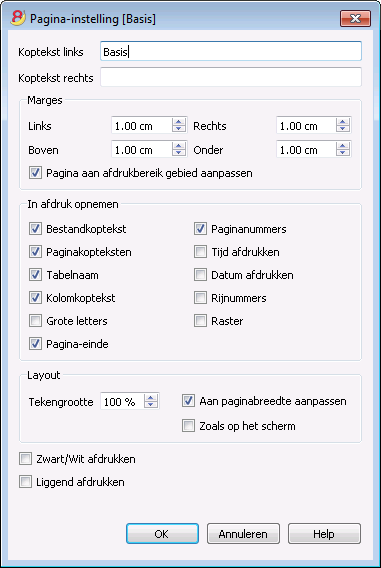Confirm settings with the OK button
This screenshot has width=381, height=568.
[x=162, y=534]
